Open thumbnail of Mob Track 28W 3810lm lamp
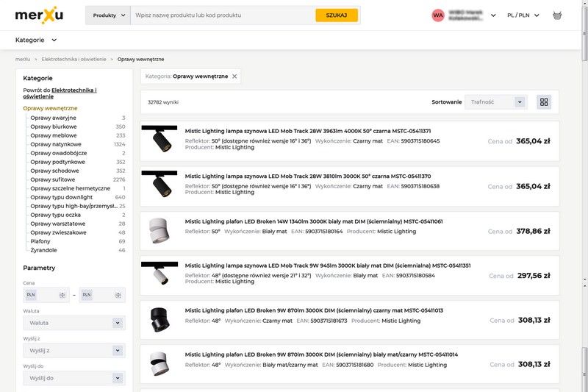The width and height of the screenshot is (588, 392). [159, 185]
